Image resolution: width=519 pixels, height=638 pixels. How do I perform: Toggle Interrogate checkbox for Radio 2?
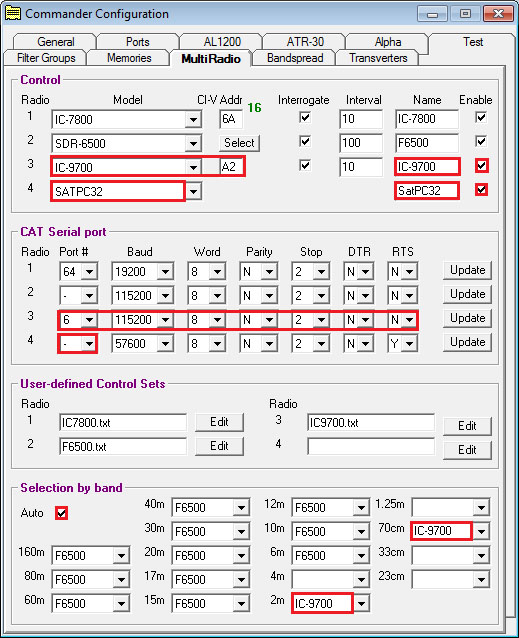[x=305, y=142]
